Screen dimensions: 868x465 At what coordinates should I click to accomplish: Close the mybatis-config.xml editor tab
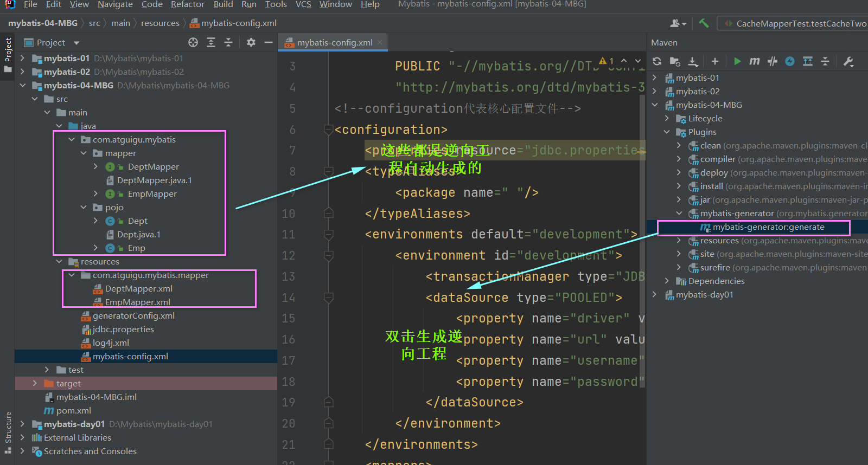(x=380, y=42)
